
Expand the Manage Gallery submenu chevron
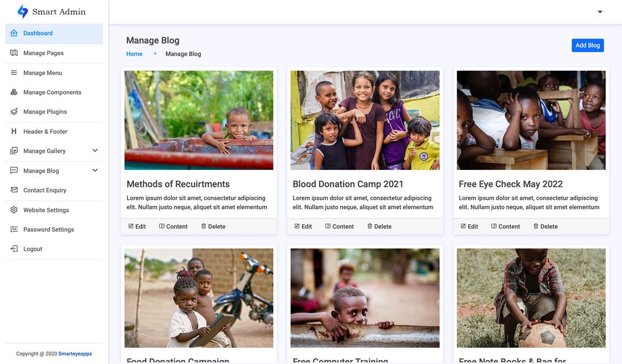click(95, 150)
